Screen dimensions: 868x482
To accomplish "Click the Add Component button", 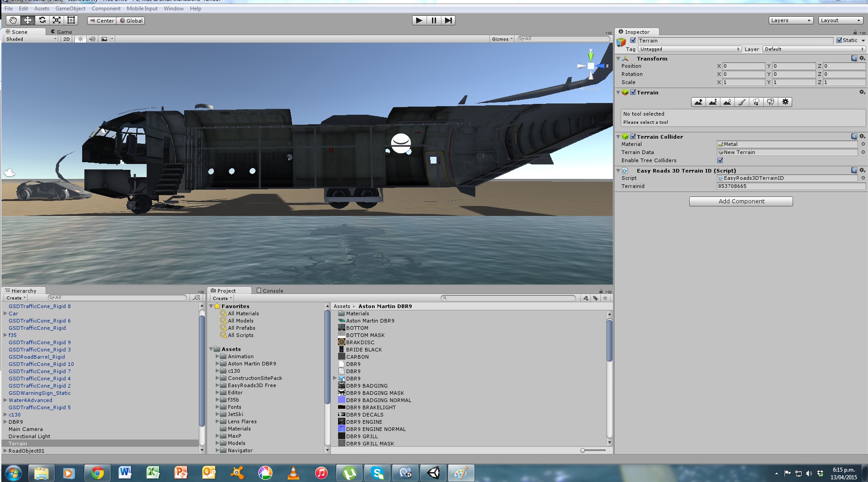I will point(741,201).
